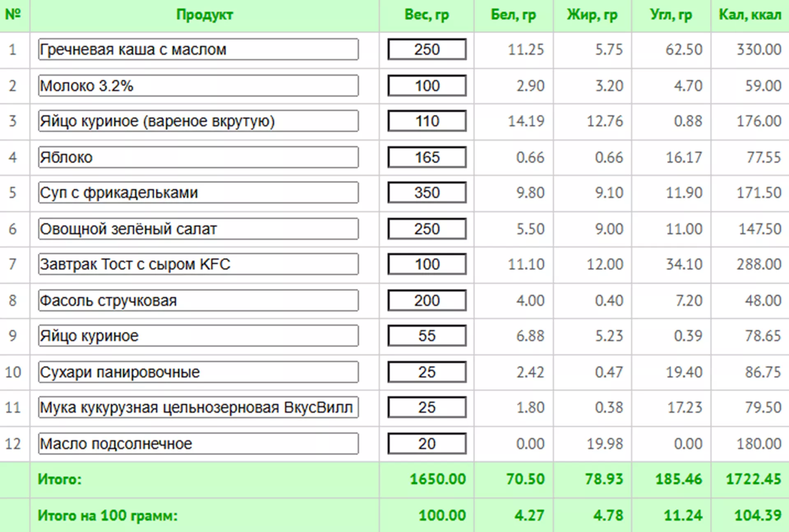Click weight field for Молоко 3.2%
This screenshot has width=789, height=532.
coord(427,85)
